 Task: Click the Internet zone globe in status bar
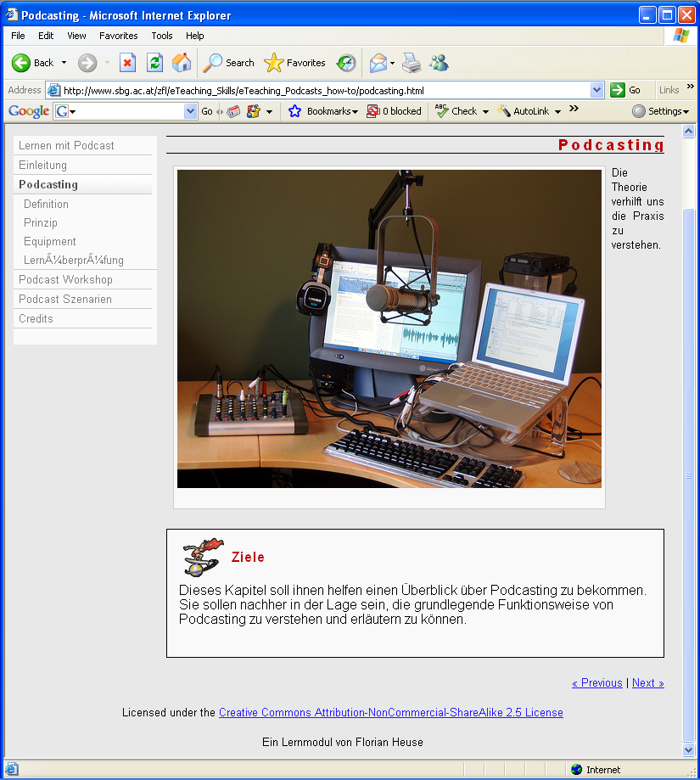click(x=577, y=770)
